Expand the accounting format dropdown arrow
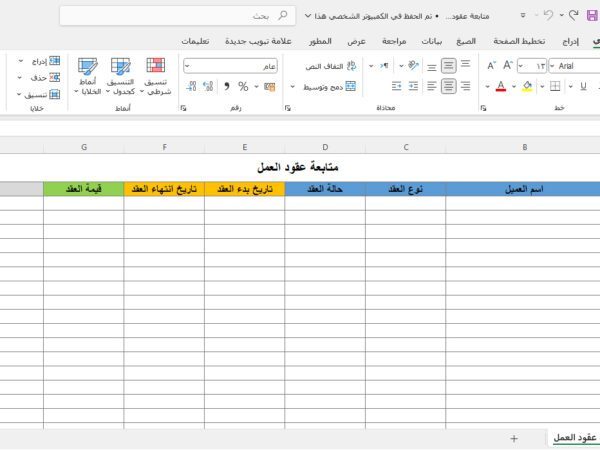600x450 pixels. tap(256, 87)
